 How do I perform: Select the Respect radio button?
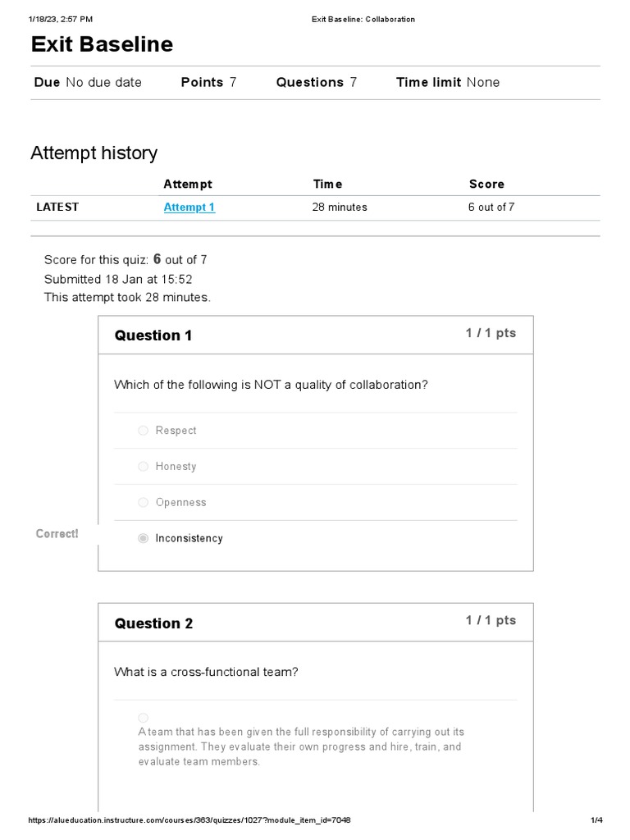point(144,431)
